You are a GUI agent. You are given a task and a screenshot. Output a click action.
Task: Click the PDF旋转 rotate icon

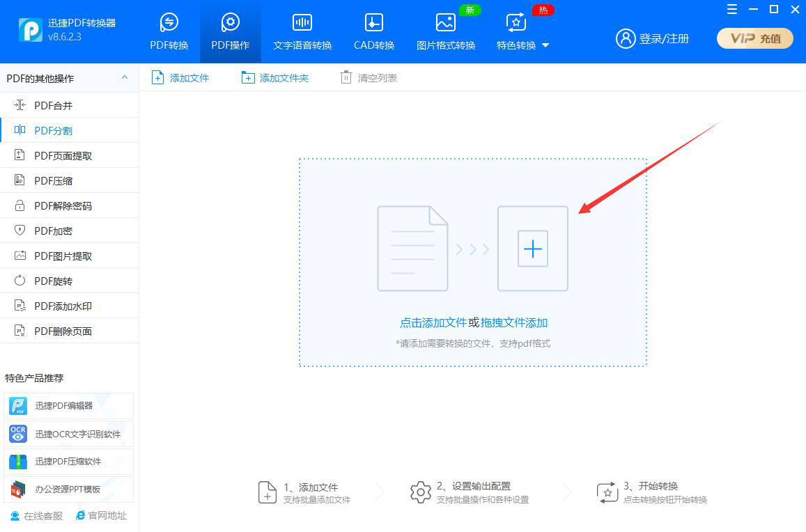[x=20, y=280]
